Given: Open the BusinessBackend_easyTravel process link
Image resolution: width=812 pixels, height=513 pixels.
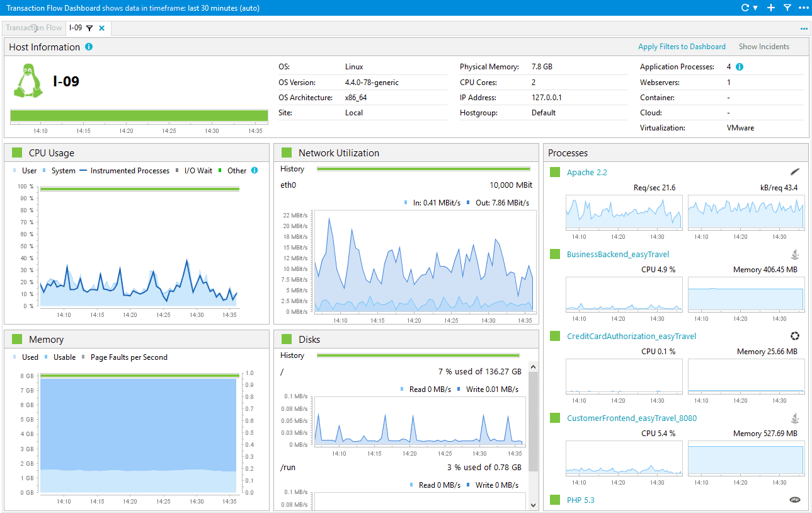Looking at the screenshot, I should pos(618,254).
